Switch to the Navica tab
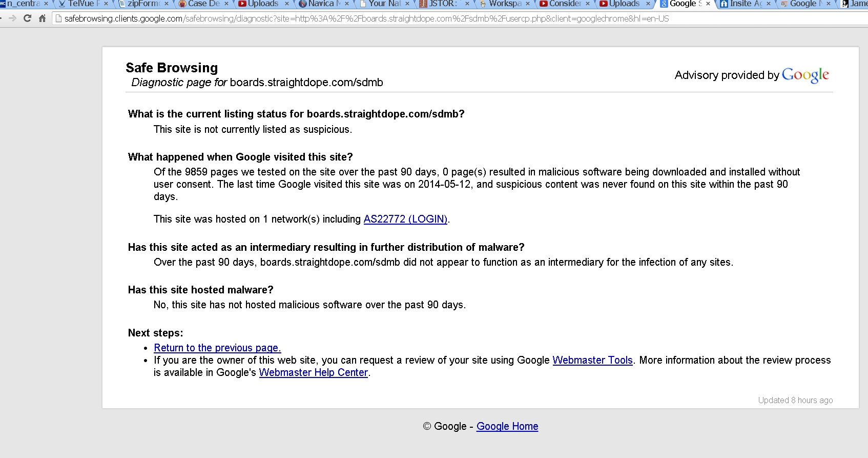868x458 pixels. (x=321, y=4)
